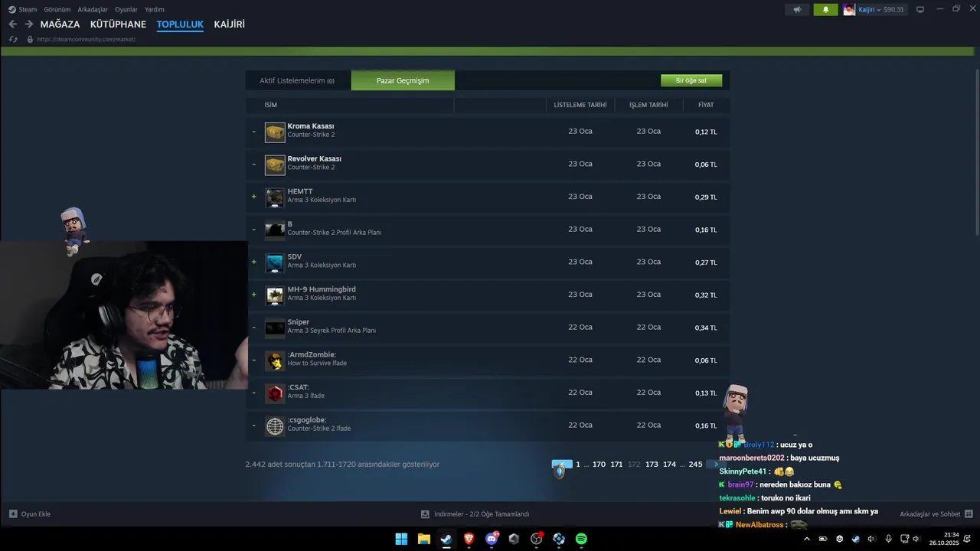The height and width of the screenshot is (551, 980).
Task: Show hidden system tray icons
Action: coord(807,539)
